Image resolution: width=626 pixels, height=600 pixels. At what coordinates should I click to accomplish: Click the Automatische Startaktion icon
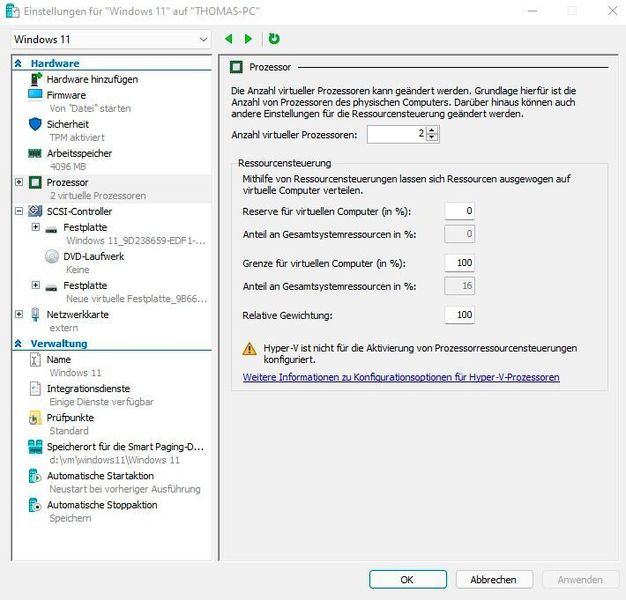tap(35, 476)
